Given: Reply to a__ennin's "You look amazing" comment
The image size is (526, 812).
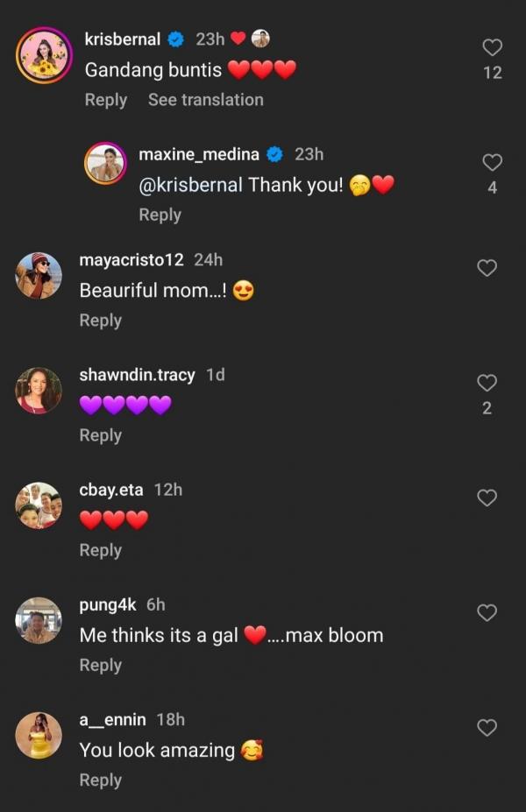Looking at the screenshot, I should (x=100, y=780).
